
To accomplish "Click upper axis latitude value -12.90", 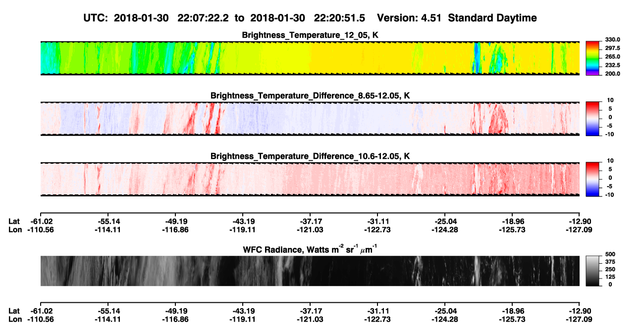I will pyautogui.click(x=580, y=221).
